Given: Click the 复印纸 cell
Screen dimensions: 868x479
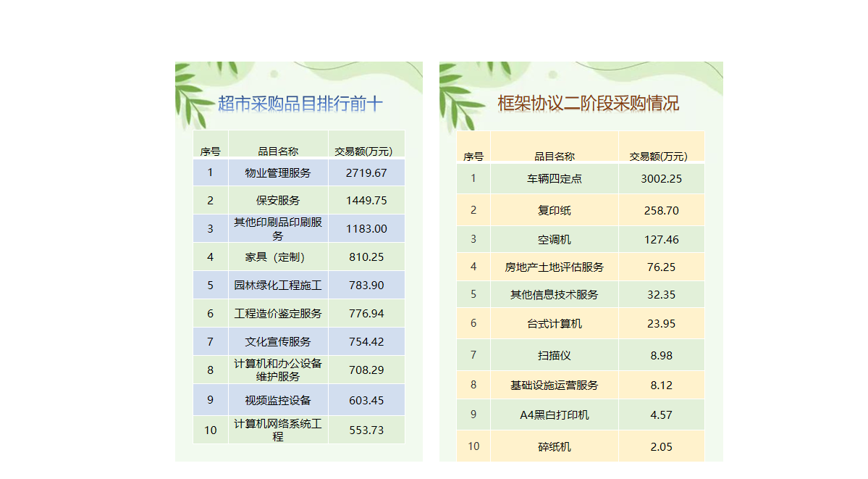Looking at the screenshot, I should coord(554,211).
